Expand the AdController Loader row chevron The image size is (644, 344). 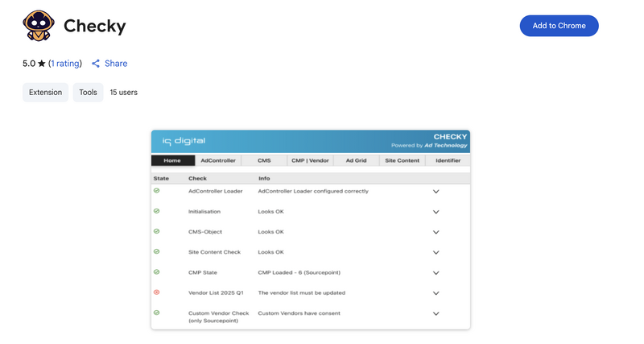pos(436,192)
